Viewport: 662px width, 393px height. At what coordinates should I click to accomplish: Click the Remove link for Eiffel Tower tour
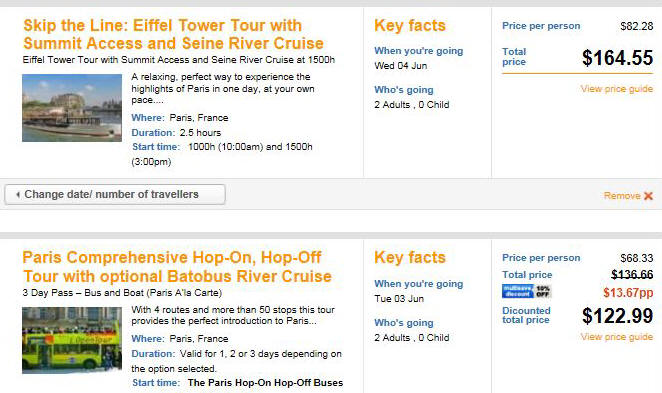coord(628,196)
